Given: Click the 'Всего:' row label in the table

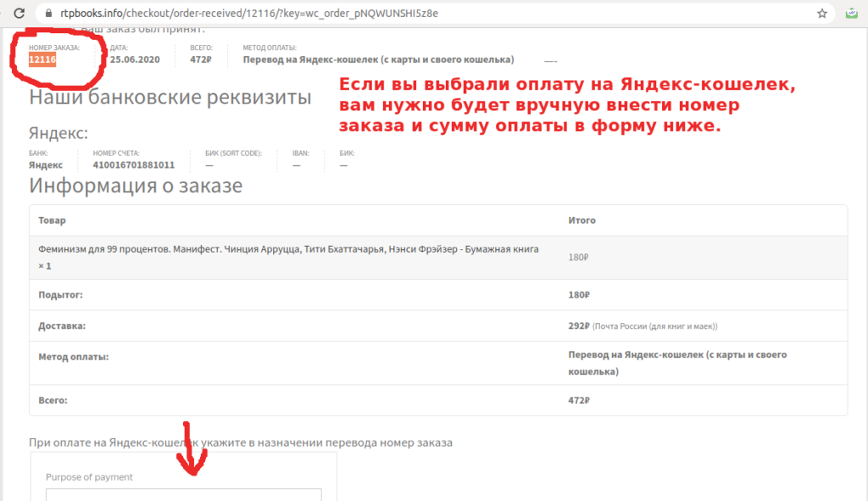Looking at the screenshot, I should click(x=53, y=400).
